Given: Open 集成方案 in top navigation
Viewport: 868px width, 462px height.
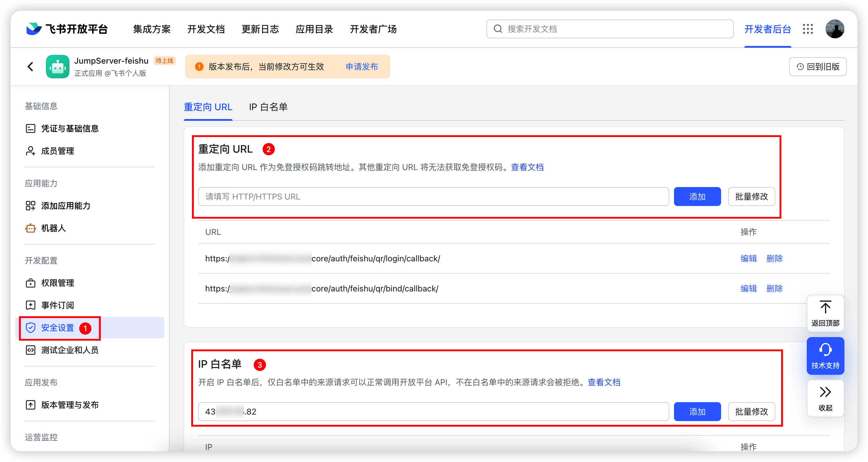Looking at the screenshot, I should pos(152,29).
